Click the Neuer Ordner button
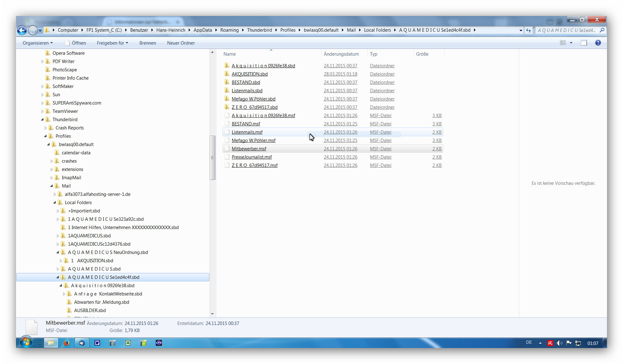Image resolution: width=623 pixels, height=364 pixels. 181,43
